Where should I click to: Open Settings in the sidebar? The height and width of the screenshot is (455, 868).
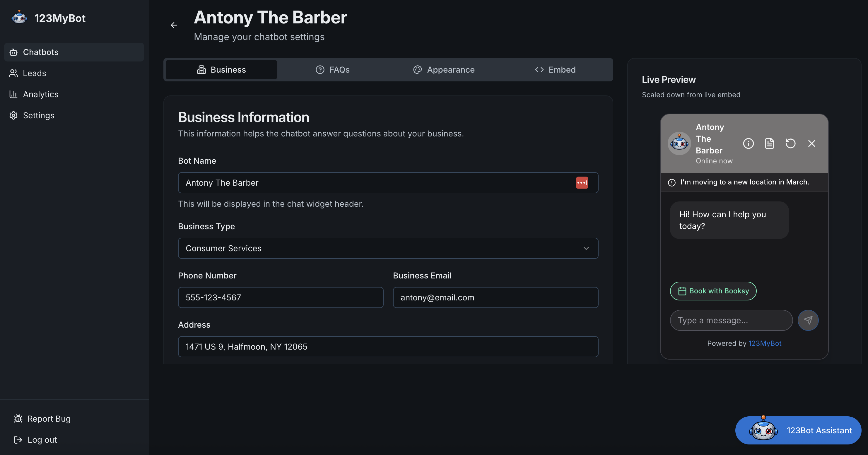[x=38, y=116]
